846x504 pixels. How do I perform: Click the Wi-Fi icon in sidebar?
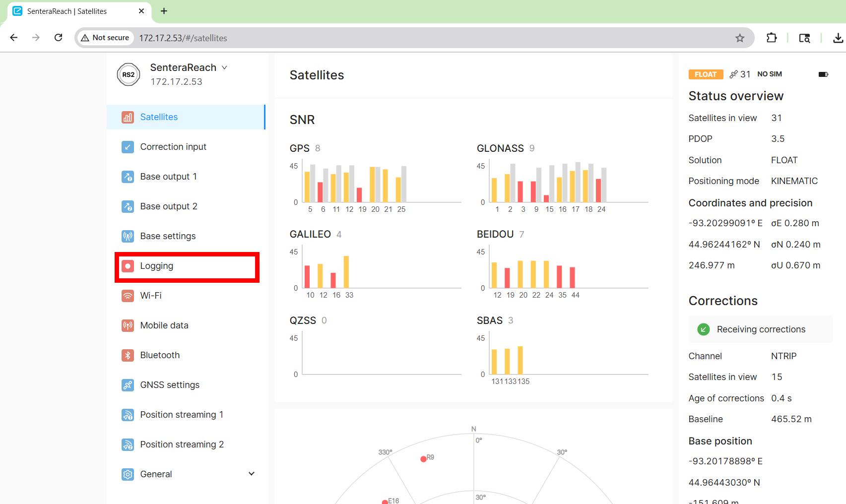tap(128, 296)
